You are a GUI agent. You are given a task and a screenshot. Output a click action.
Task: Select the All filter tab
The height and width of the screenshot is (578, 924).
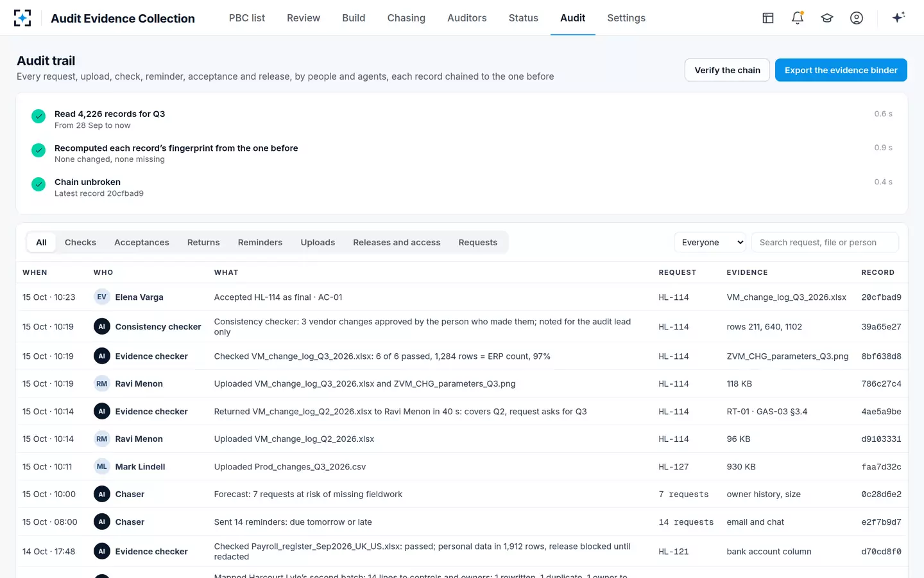point(41,242)
